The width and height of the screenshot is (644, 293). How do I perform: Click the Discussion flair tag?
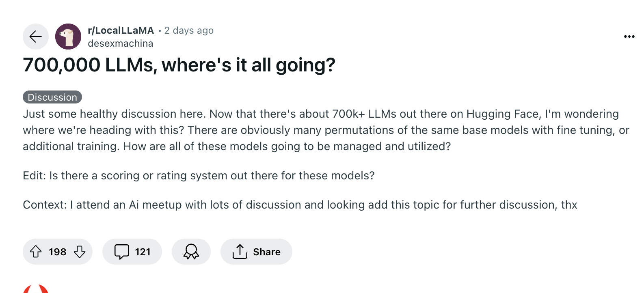point(52,97)
